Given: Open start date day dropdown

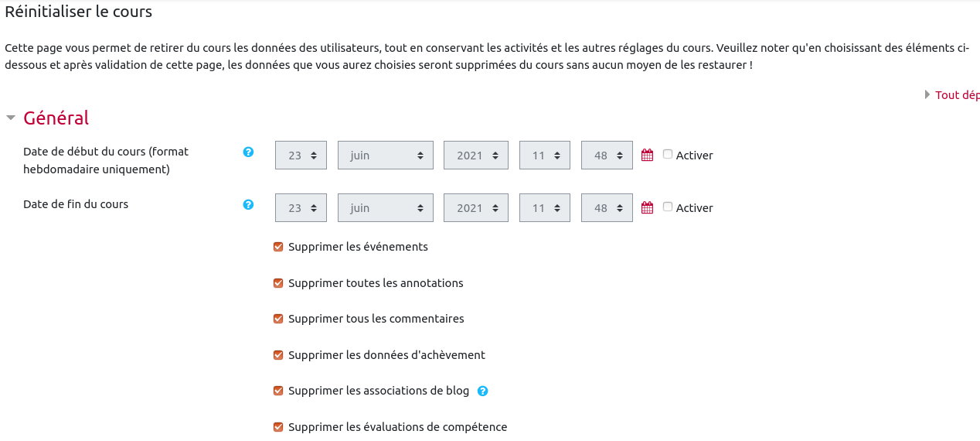Looking at the screenshot, I should [301, 155].
